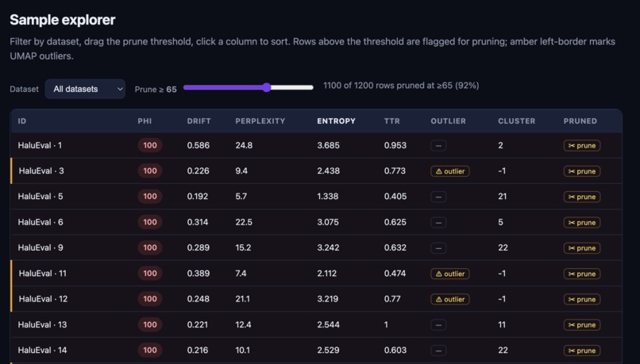Click the dash outlier marker for HaluEval · 5
This screenshot has height=364, width=640.
pos(438,197)
